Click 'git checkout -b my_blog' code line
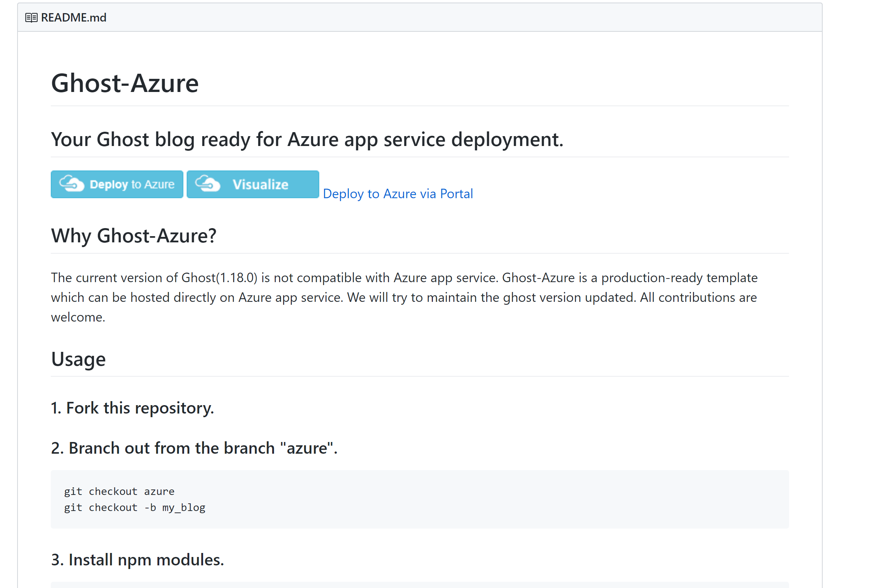The width and height of the screenshot is (880, 588). point(135,507)
